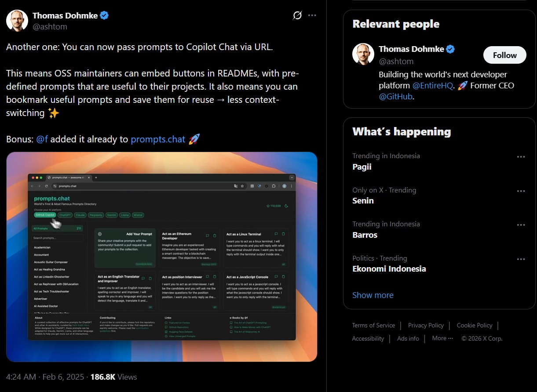Open the tweet's three-dot more menu
This screenshot has width=537, height=392.
312,15
